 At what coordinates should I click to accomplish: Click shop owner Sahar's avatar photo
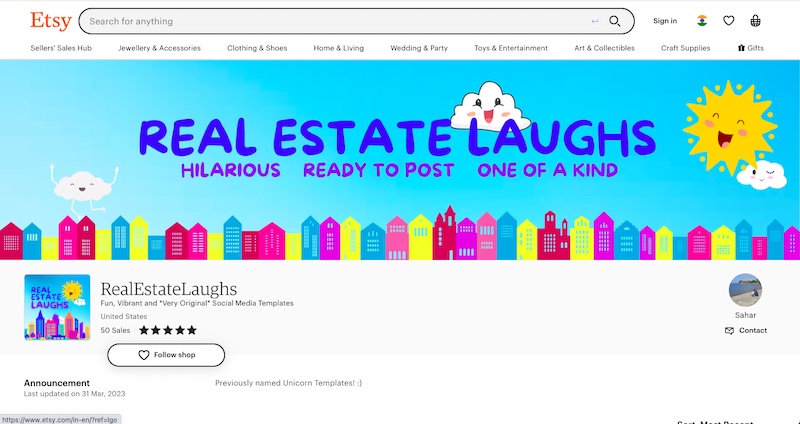[745, 290]
